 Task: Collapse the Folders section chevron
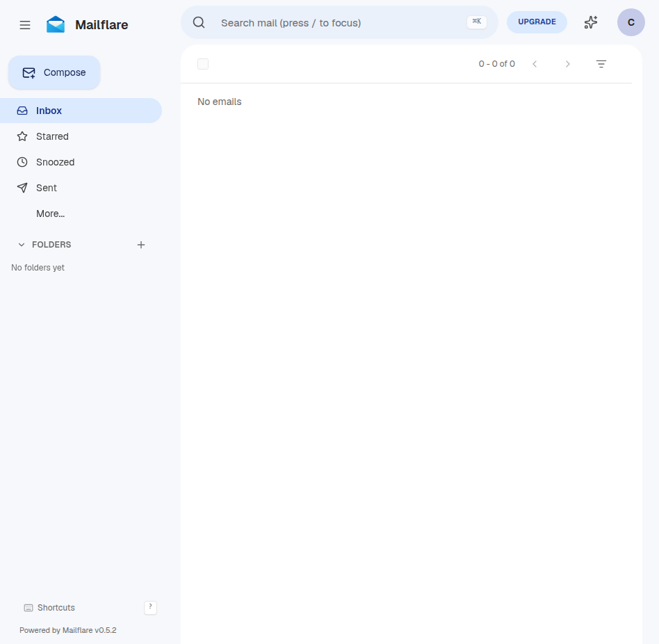pyautogui.click(x=22, y=245)
